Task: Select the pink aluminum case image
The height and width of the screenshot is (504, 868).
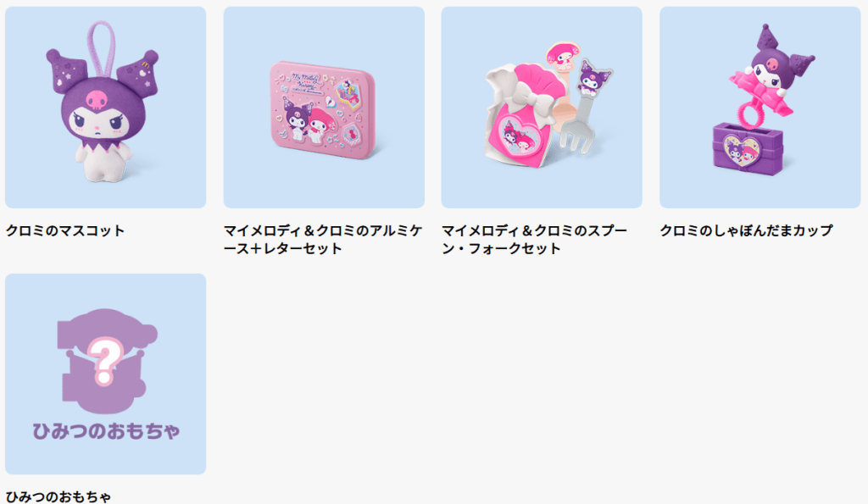Action: coord(324,107)
